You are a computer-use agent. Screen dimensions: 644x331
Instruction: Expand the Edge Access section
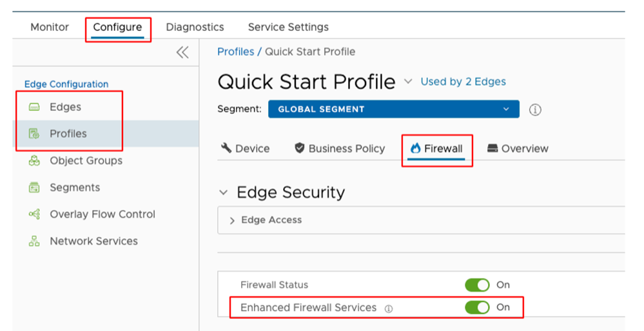232,220
